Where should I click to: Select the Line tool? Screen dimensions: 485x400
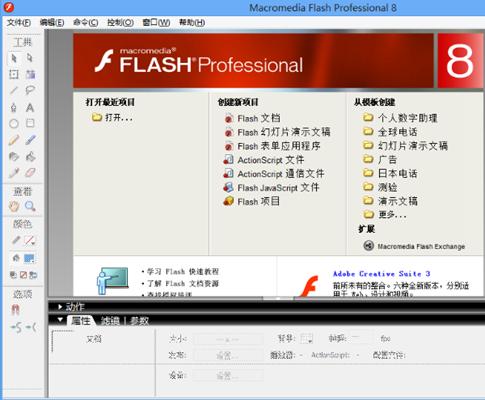[x=14, y=90]
